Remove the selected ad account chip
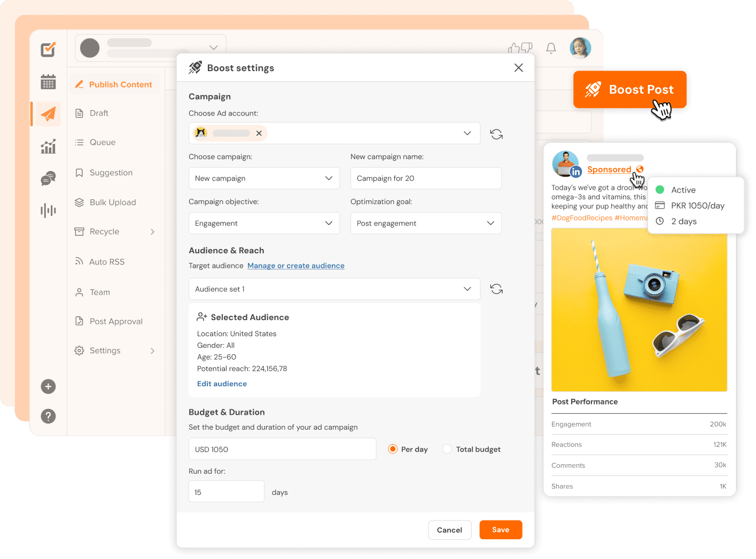This screenshot has width=756, height=559. [259, 134]
